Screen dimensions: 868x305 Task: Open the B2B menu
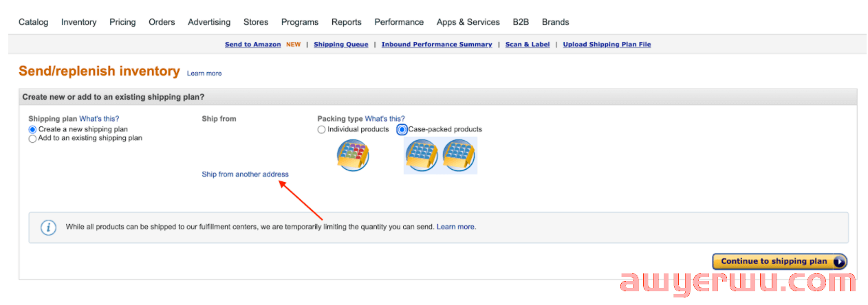point(521,22)
